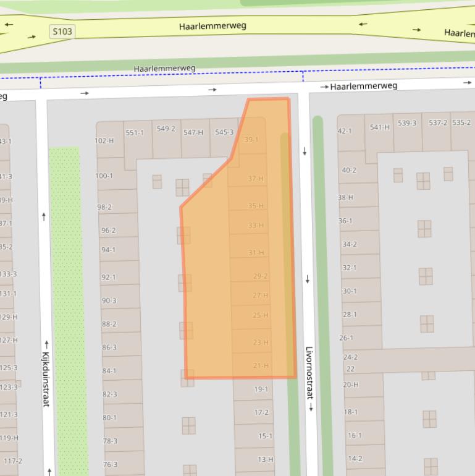Click house number 547-H
475x476 pixels.
(x=193, y=132)
